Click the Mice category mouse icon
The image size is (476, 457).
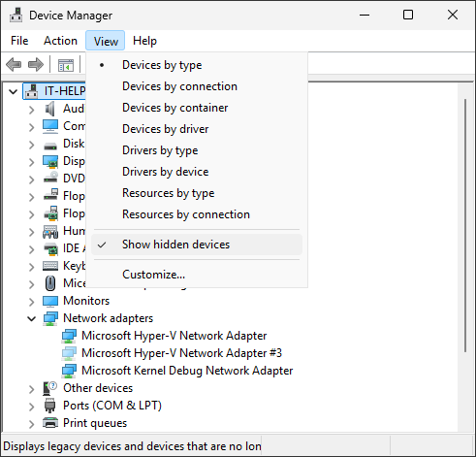pyautogui.click(x=50, y=283)
